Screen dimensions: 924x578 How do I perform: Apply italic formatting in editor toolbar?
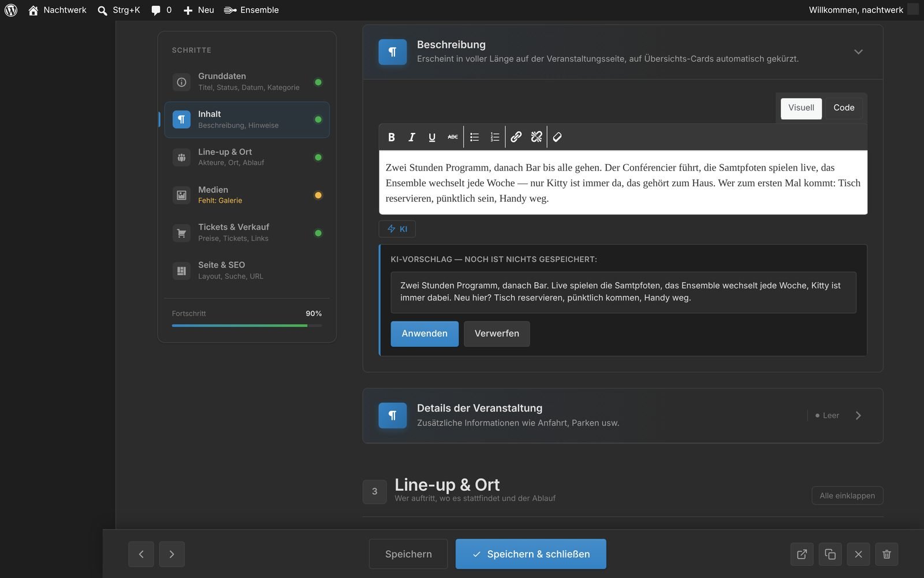click(412, 137)
